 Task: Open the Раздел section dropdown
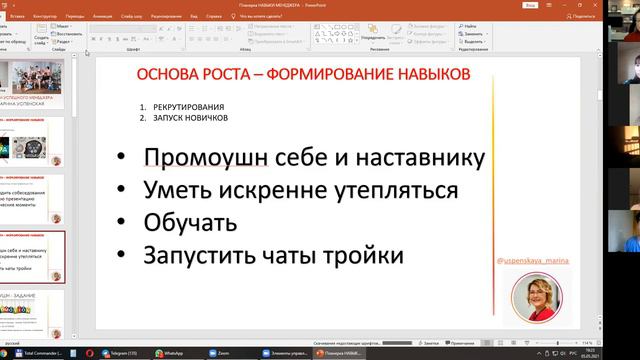click(x=61, y=42)
